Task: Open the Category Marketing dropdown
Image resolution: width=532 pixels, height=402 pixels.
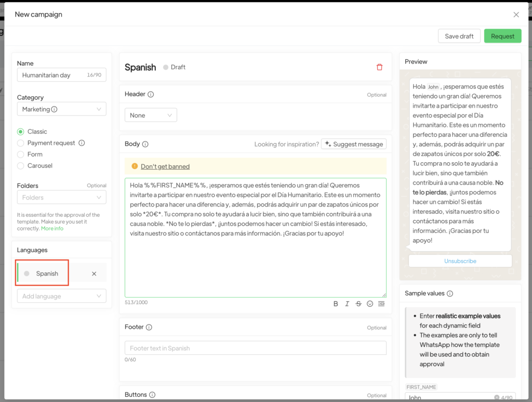Action: tap(61, 109)
